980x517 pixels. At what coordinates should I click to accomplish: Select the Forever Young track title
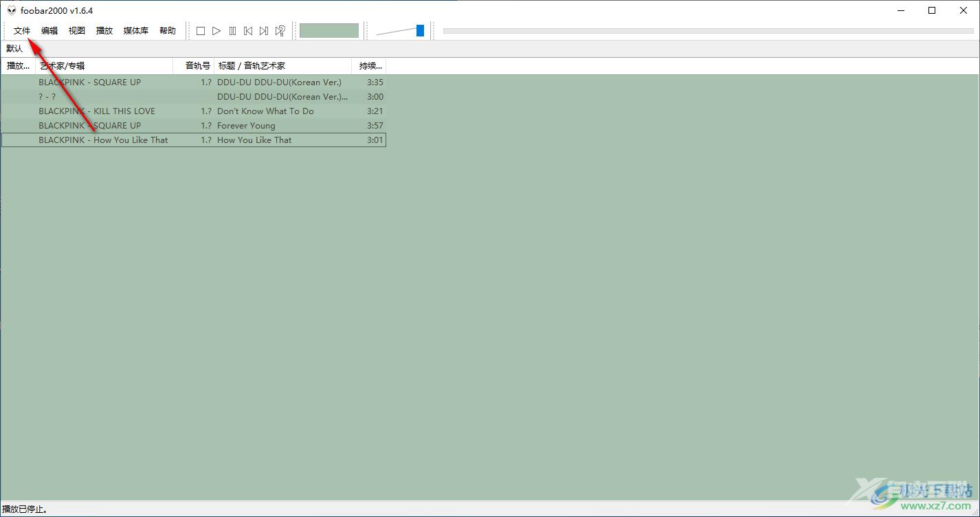tap(246, 126)
